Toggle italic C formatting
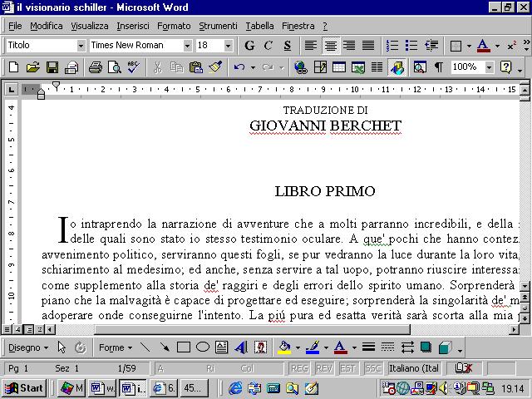Image resolution: width=532 pixels, height=399 pixels. click(268, 46)
